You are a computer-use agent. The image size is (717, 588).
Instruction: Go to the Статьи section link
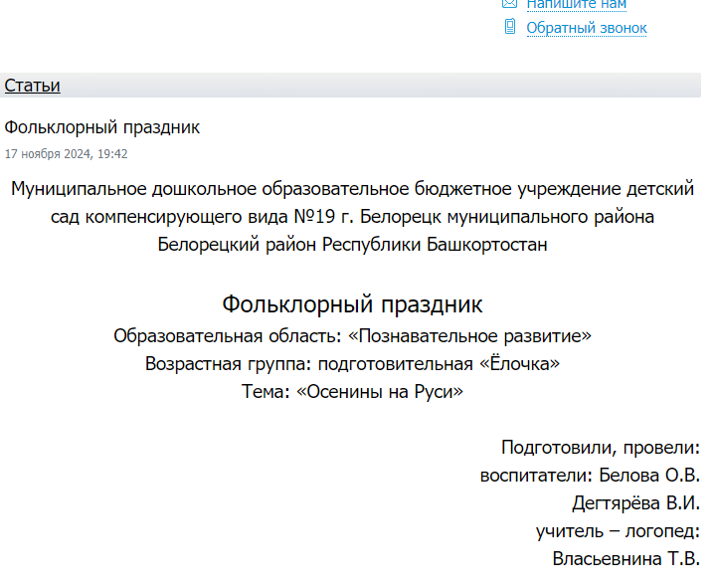[32, 86]
